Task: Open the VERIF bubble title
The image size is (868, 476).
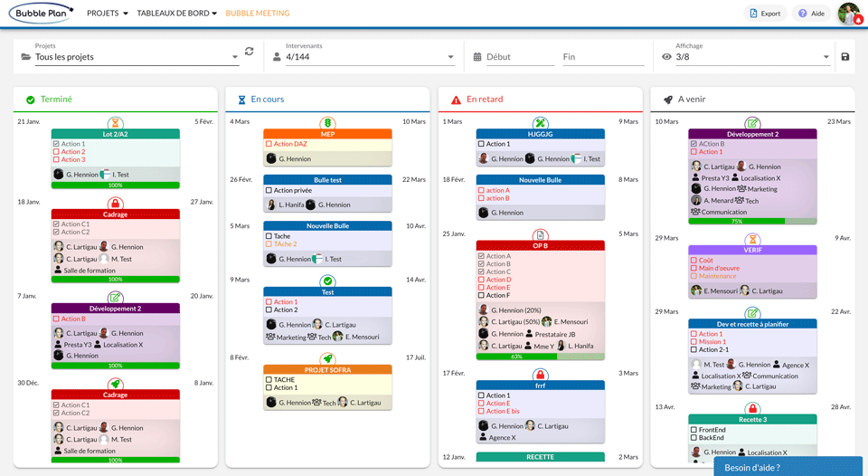Action: [752, 250]
